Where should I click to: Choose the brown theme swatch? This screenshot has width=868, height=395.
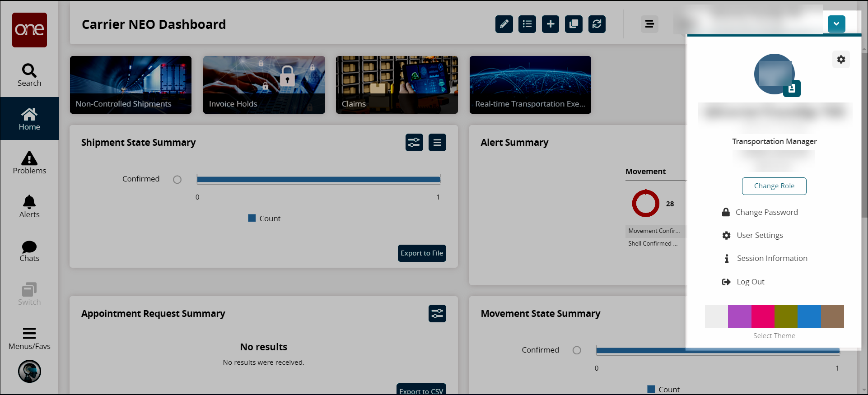click(832, 316)
